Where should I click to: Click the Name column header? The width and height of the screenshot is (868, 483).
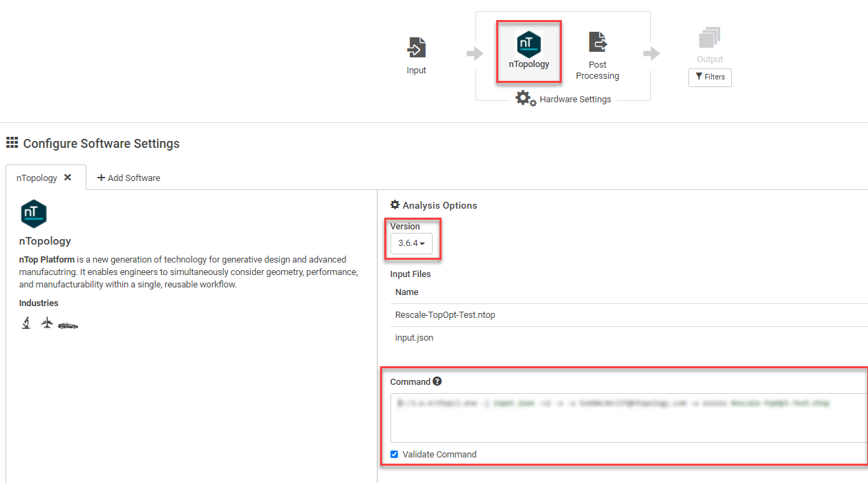click(x=407, y=292)
